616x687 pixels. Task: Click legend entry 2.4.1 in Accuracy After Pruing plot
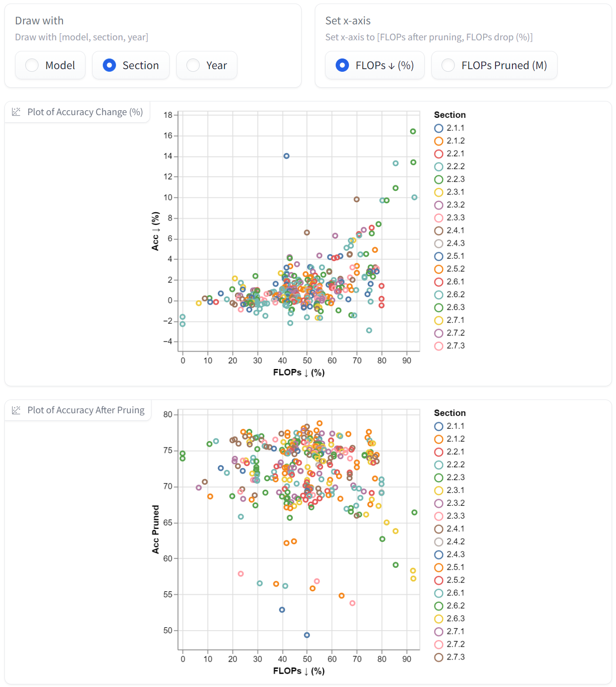coord(449,529)
